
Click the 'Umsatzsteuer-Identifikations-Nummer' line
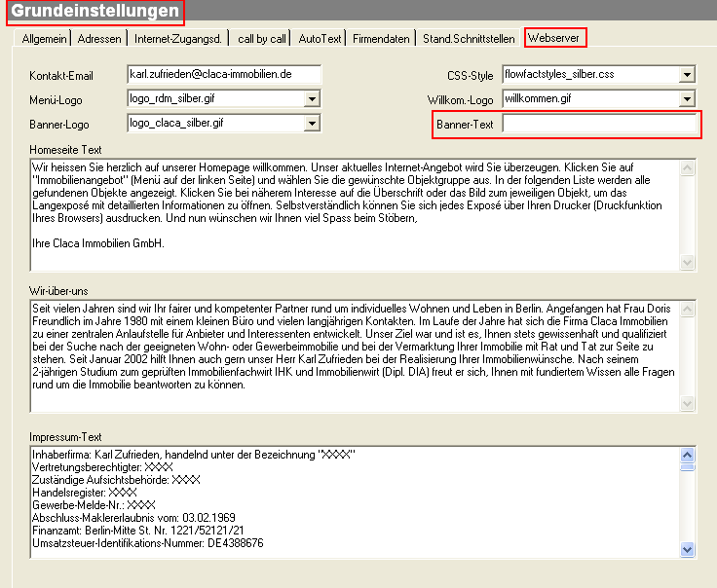click(x=148, y=543)
